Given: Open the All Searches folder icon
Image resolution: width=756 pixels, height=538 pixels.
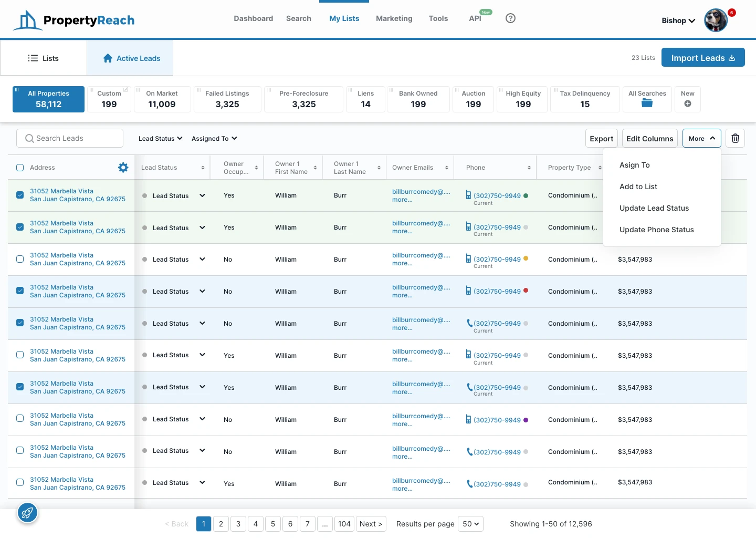Looking at the screenshot, I should (x=647, y=103).
